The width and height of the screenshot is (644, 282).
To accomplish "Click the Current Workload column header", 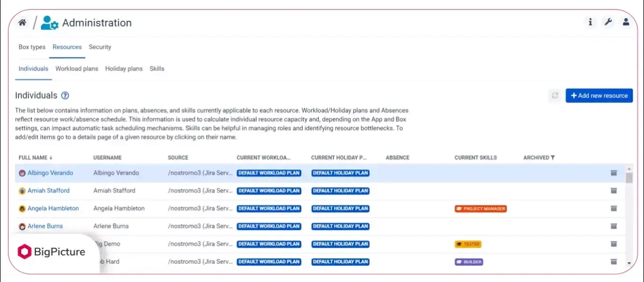I will (264, 158).
